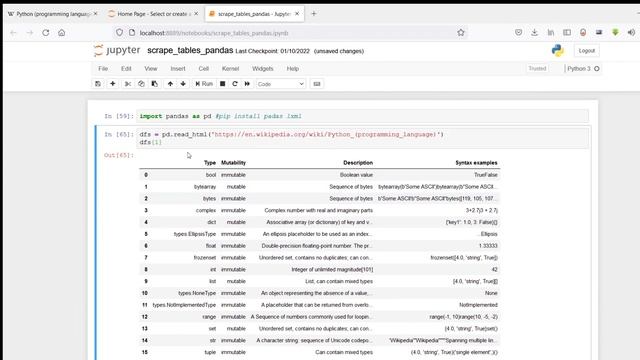Screen dimensions: 640x360
Task: Click the localhost address bar
Action: point(292,33)
